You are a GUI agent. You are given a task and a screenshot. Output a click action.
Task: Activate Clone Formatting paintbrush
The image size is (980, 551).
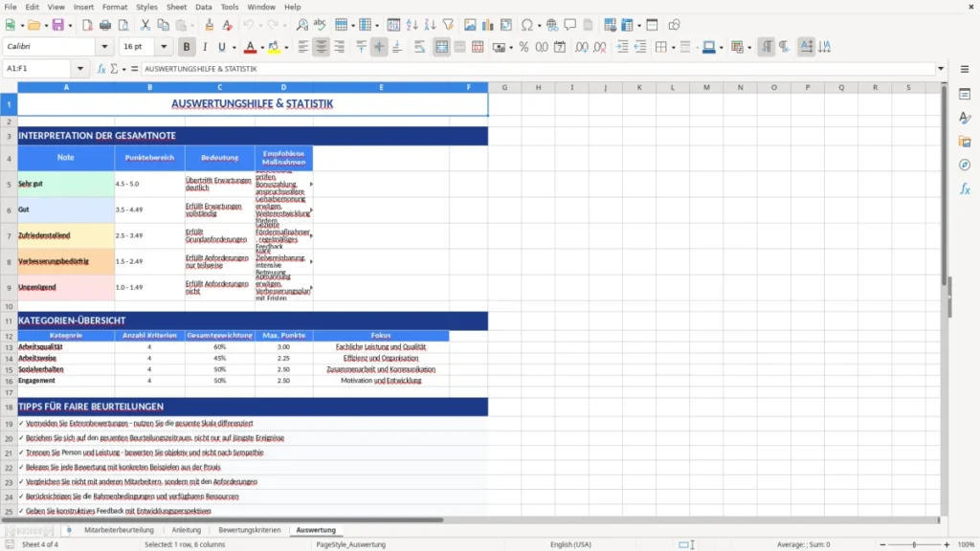coord(210,25)
